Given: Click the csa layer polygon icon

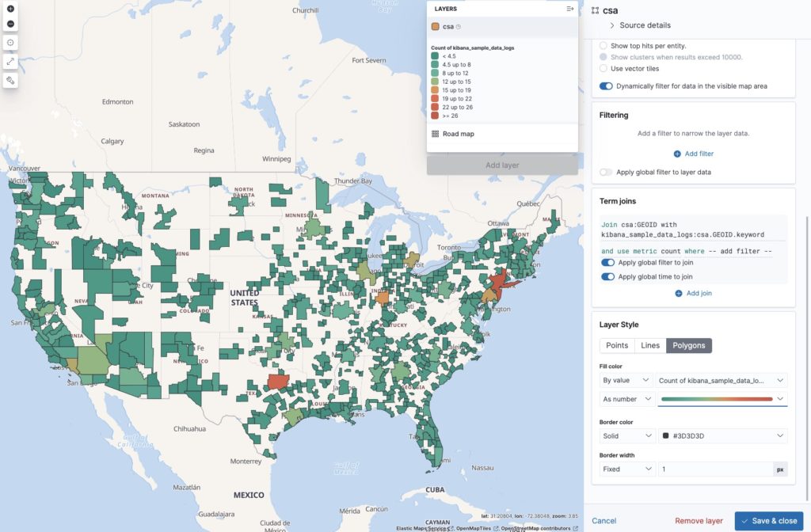Looking at the screenshot, I should pyautogui.click(x=436, y=27).
